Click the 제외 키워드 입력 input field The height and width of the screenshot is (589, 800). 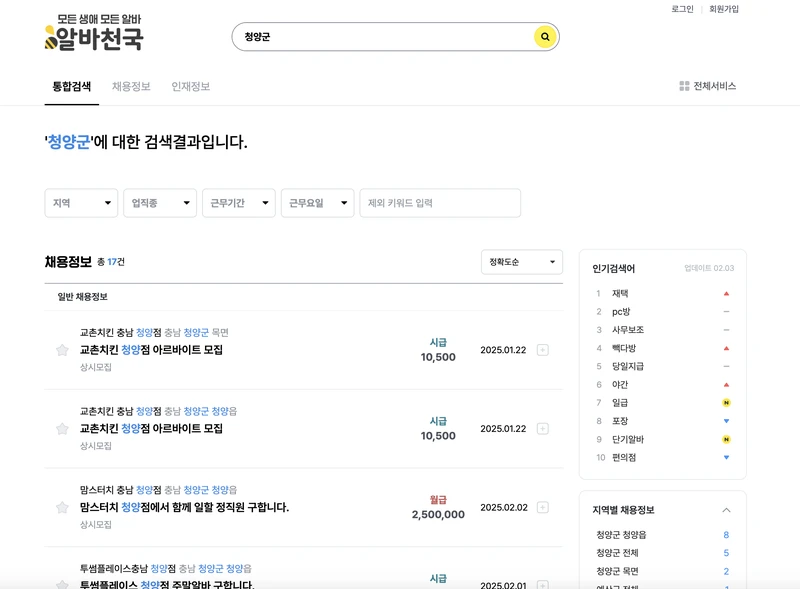pyautogui.click(x=440, y=203)
